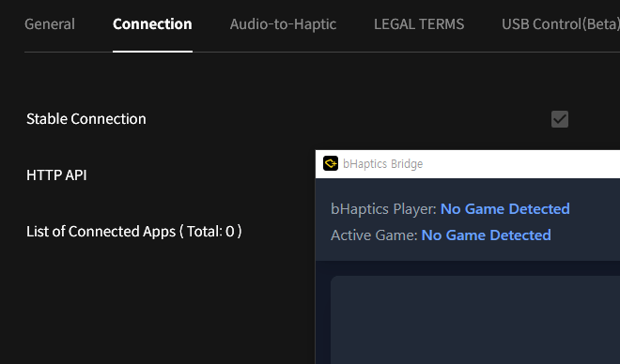Toggle the Stable Connection checkbox

[560, 119]
